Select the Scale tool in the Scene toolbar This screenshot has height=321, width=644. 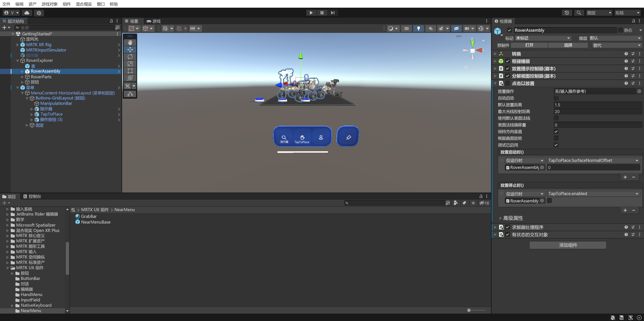tap(130, 64)
